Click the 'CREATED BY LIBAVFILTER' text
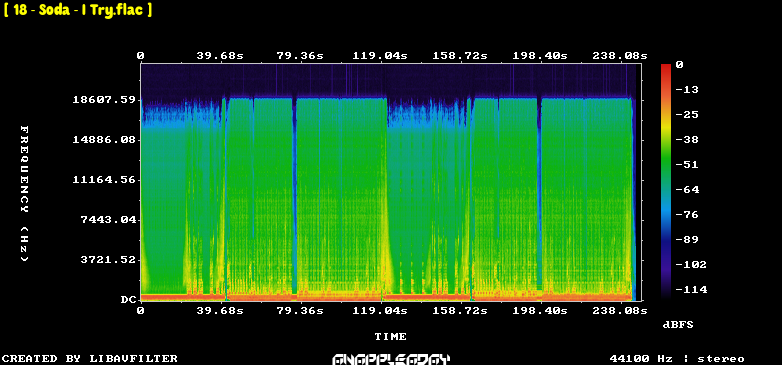Viewport: 782px width, 365px height. click(x=90, y=359)
